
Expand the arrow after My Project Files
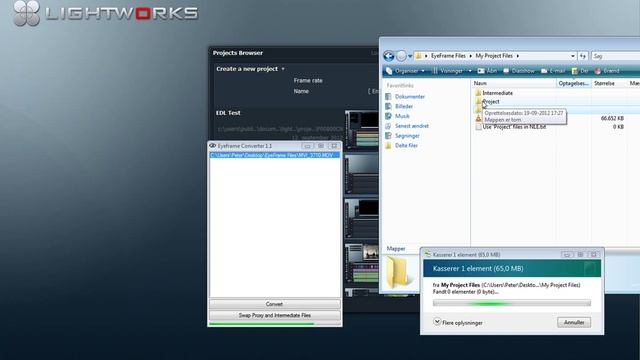(x=518, y=56)
